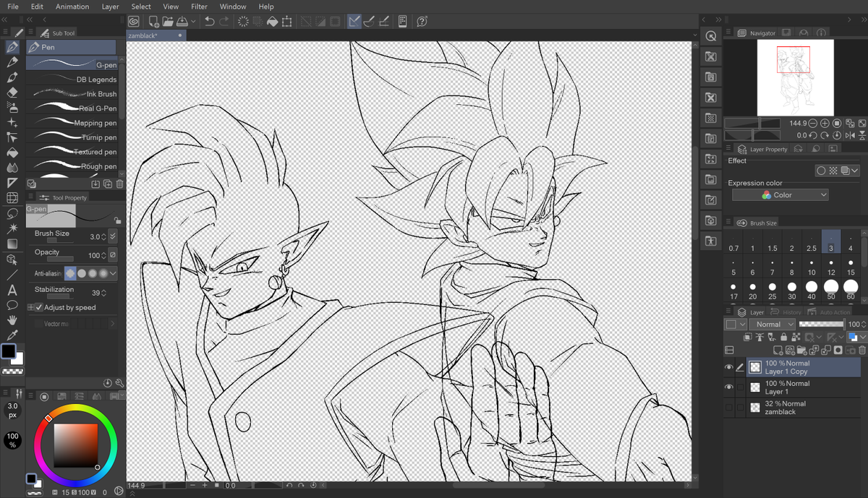
Task: Select the zamblack layer row
Action: point(803,408)
